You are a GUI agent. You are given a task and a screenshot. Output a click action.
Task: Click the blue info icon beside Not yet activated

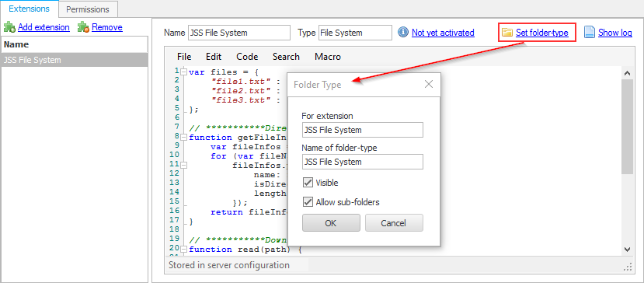click(x=404, y=33)
